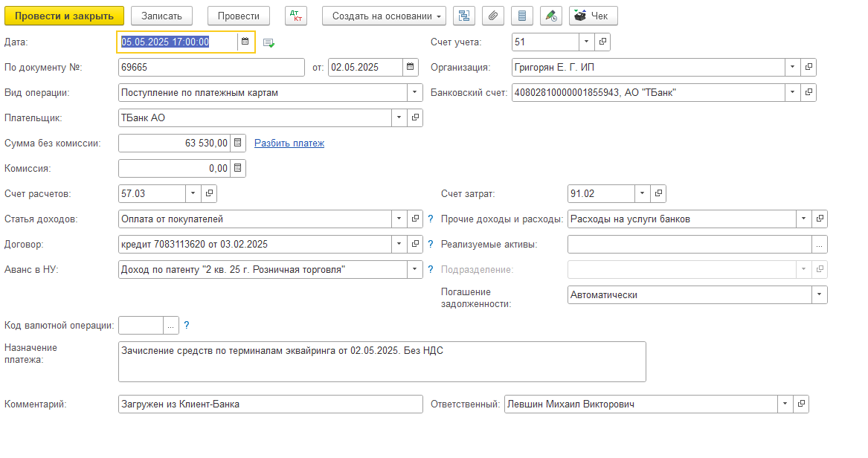The height and width of the screenshot is (458, 868).
Task: Click calculator icon in Комиссия field
Action: click(x=237, y=169)
